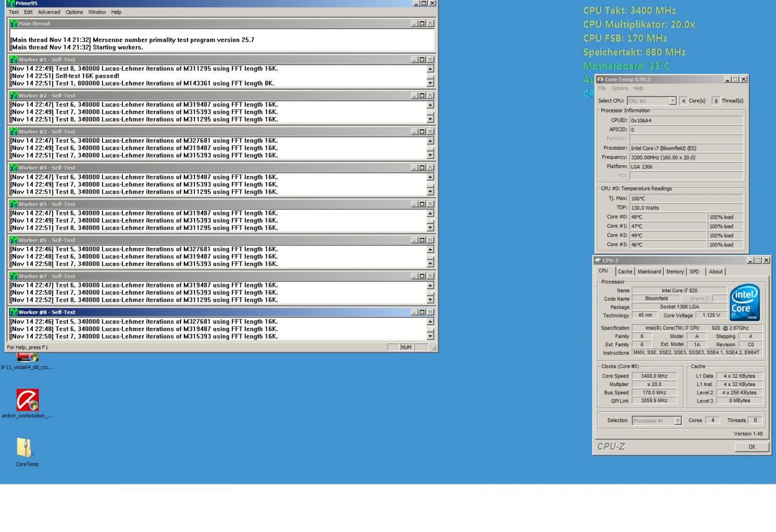Image resolution: width=776 pixels, height=532 pixels.
Task: Maximize the Worker #1 child window
Action: pyautogui.click(x=422, y=60)
